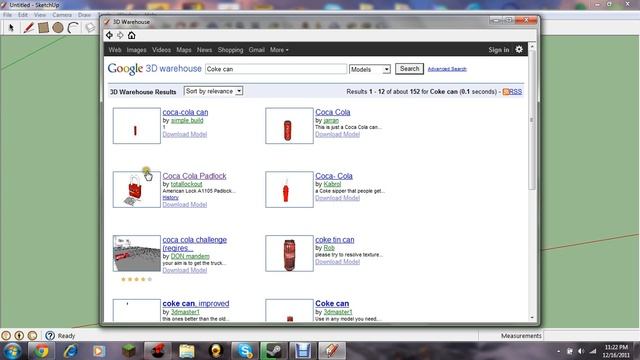This screenshot has height=360, width=640.
Task: Click the third circular status bar icon
Action: (x=32, y=336)
